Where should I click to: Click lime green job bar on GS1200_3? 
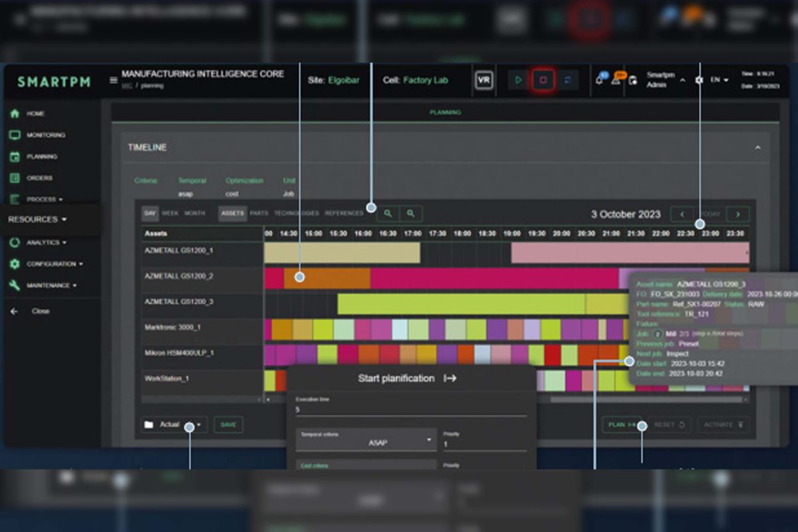click(x=462, y=304)
